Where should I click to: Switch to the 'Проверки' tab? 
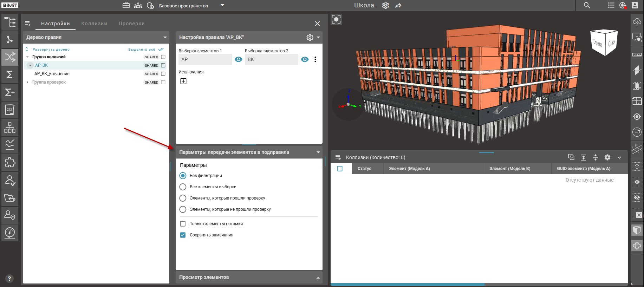(131, 24)
